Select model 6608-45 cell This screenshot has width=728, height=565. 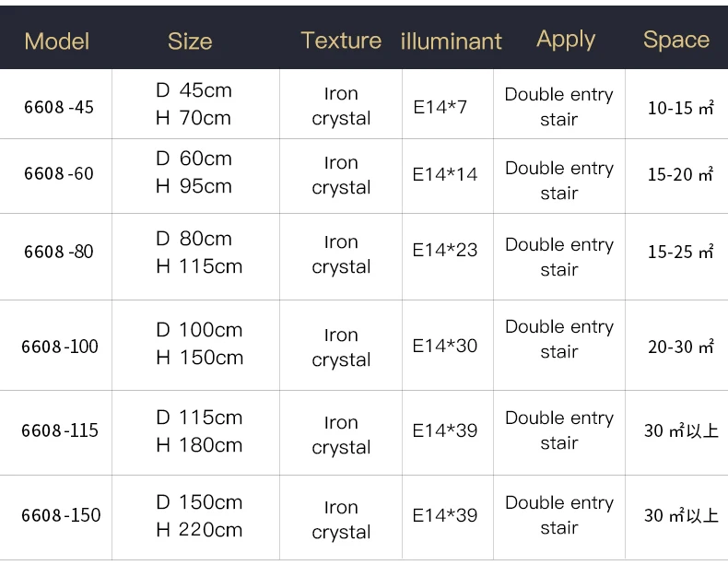tap(59, 107)
